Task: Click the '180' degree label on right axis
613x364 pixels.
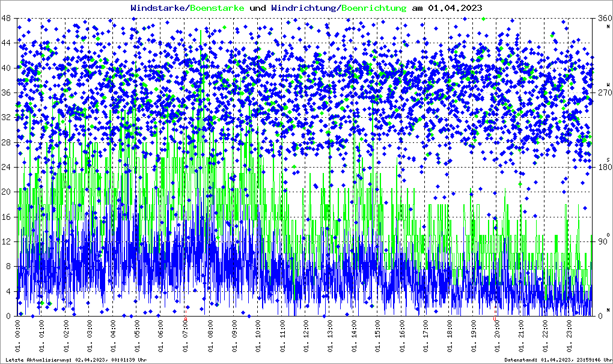Action: [x=605, y=167]
